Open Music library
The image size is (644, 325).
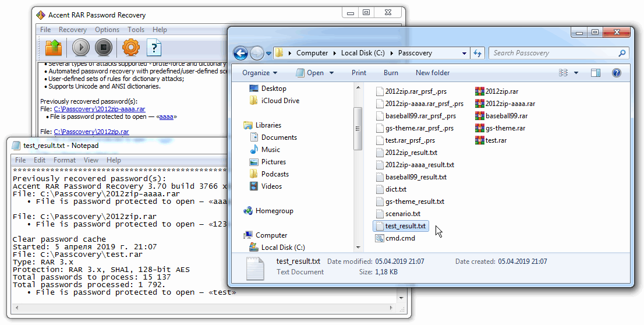point(265,150)
